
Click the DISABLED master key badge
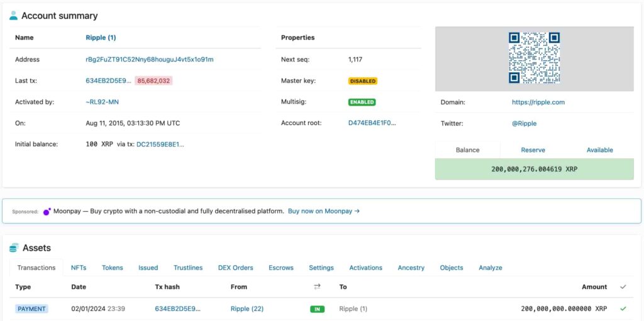[363, 81]
